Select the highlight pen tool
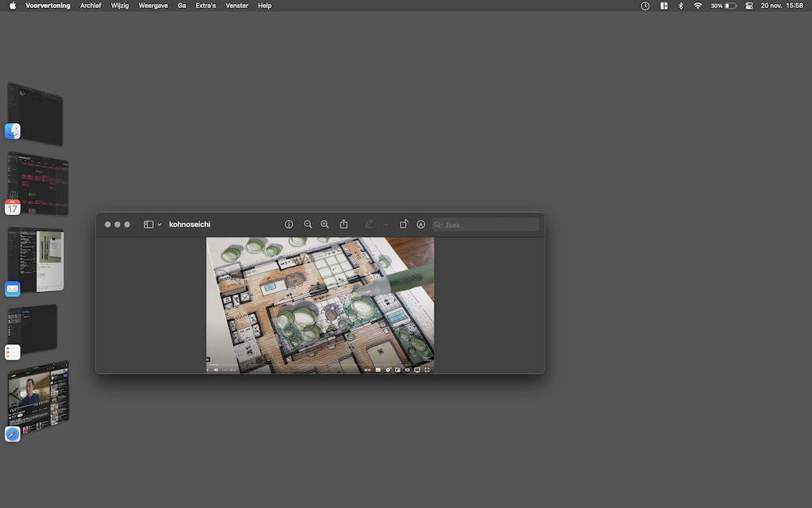This screenshot has width=812, height=508. point(369,225)
